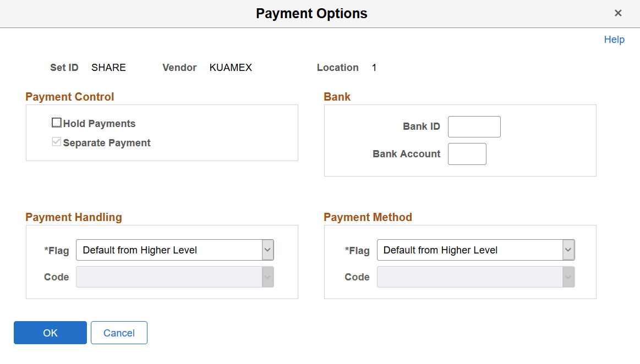The height and width of the screenshot is (364, 640).
Task: Click the Vendor KUAMEX label
Action: pyautogui.click(x=231, y=67)
